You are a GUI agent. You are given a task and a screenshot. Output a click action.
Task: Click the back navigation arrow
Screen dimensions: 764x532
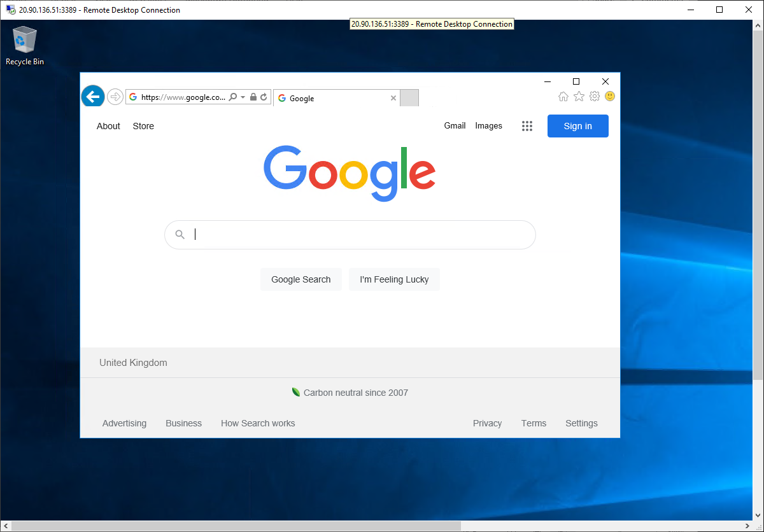coord(92,96)
